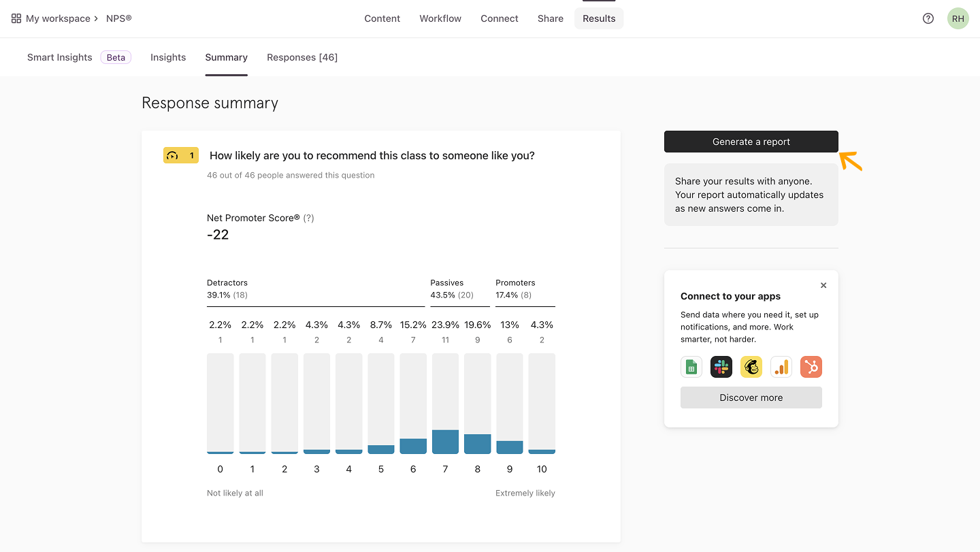This screenshot has height=552, width=980.
Task: Go to My workspace breadcrumb link
Action: pyautogui.click(x=58, y=18)
